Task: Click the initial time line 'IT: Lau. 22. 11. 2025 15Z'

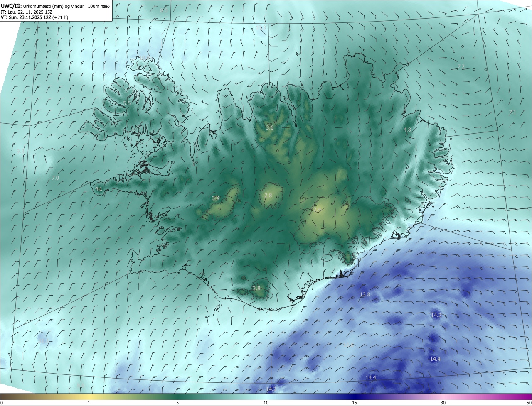Action: [x=27, y=12]
